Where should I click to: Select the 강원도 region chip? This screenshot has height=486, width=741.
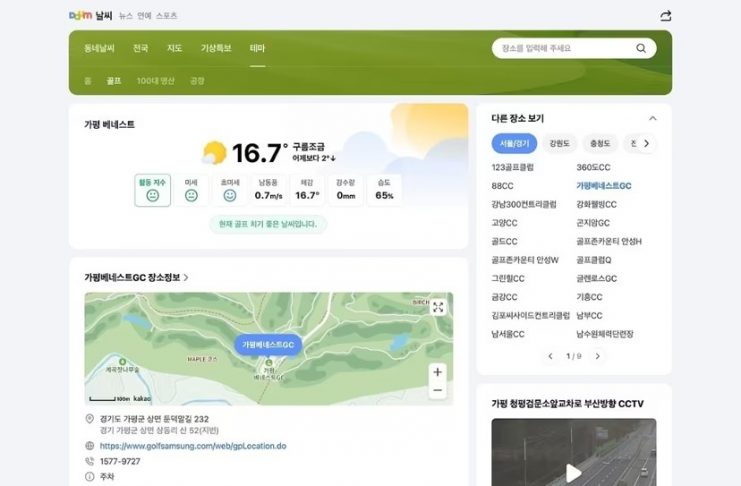(x=560, y=143)
